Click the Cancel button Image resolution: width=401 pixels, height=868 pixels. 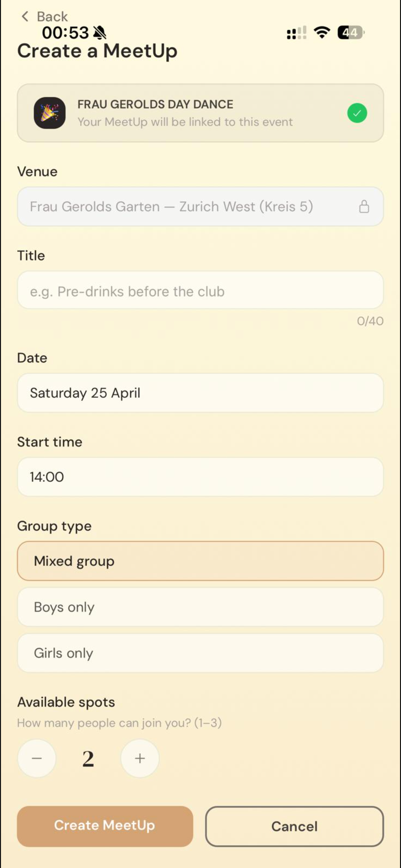click(x=294, y=826)
